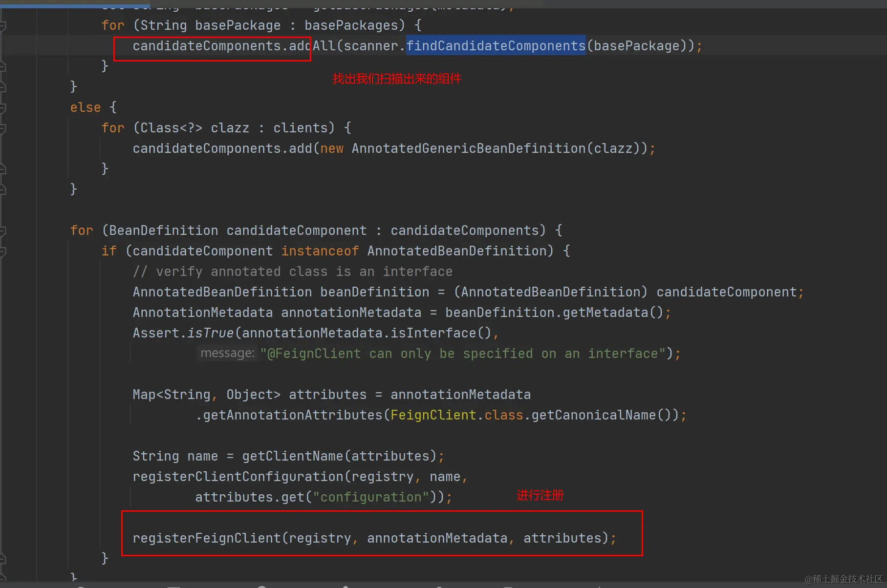Click 'registerClientConfiguration' method call
The image size is (887, 588).
[238, 477]
